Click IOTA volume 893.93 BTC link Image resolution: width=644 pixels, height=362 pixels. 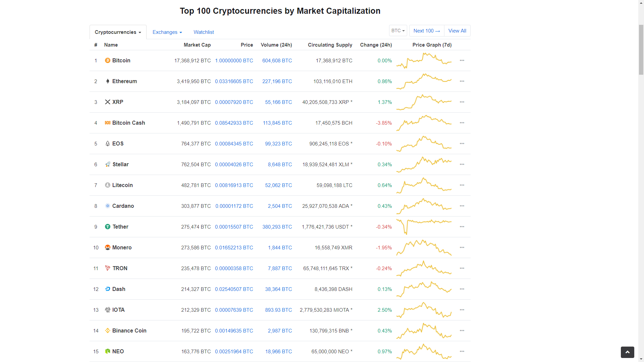(x=278, y=310)
